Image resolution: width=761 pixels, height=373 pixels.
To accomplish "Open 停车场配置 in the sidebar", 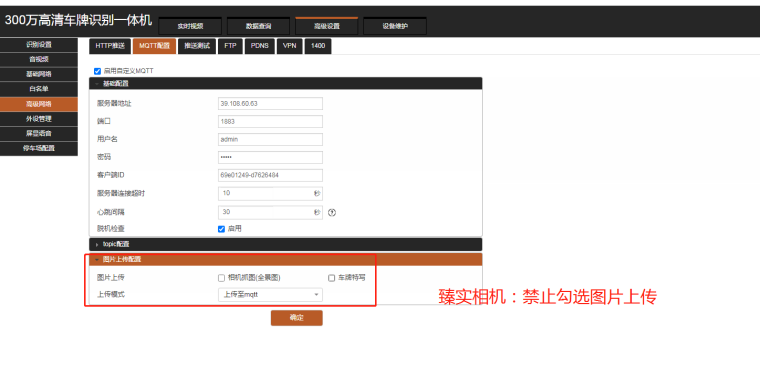I will 39,148.
